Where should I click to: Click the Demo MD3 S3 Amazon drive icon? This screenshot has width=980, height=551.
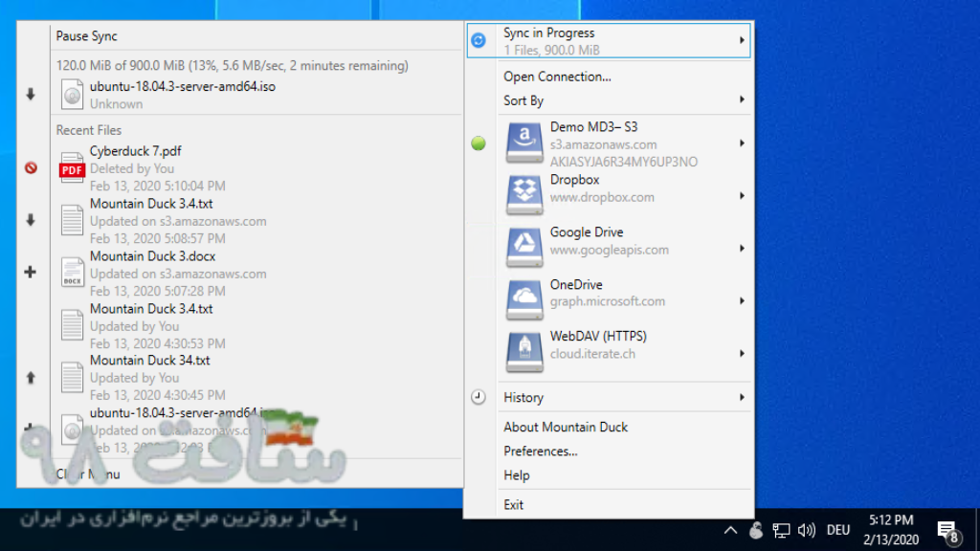pos(524,143)
